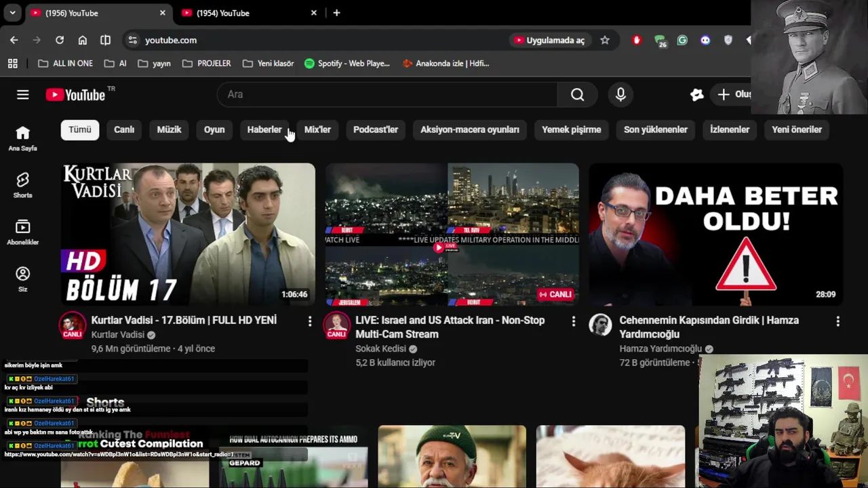The width and height of the screenshot is (868, 488).
Task: Go to Ana Sayfa in the sidebar
Action: tap(23, 138)
